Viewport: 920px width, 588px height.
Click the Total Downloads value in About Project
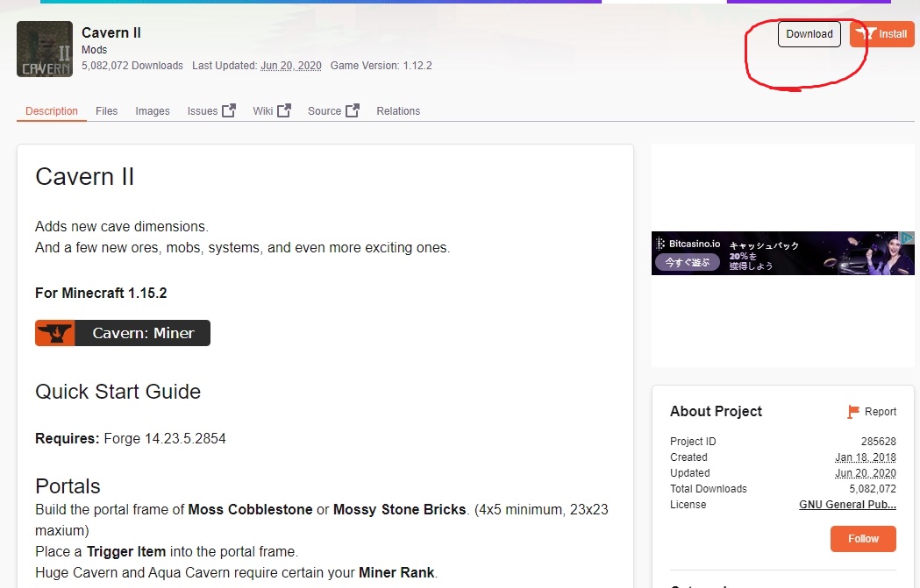coord(873,489)
